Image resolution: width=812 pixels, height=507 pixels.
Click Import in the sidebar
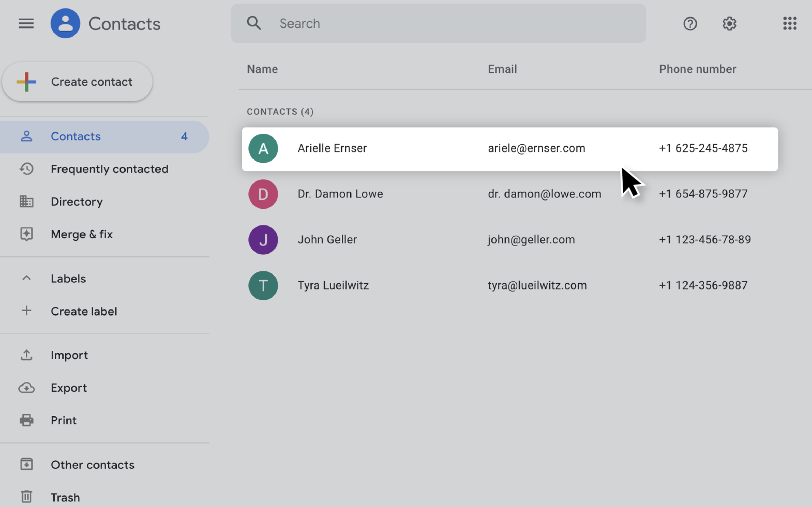pyautogui.click(x=69, y=355)
